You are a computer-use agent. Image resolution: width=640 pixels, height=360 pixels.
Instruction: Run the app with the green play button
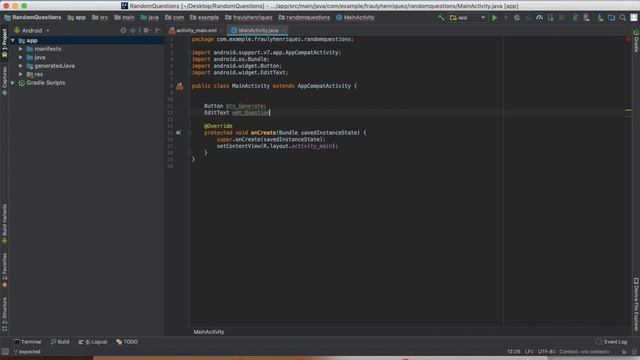494,18
